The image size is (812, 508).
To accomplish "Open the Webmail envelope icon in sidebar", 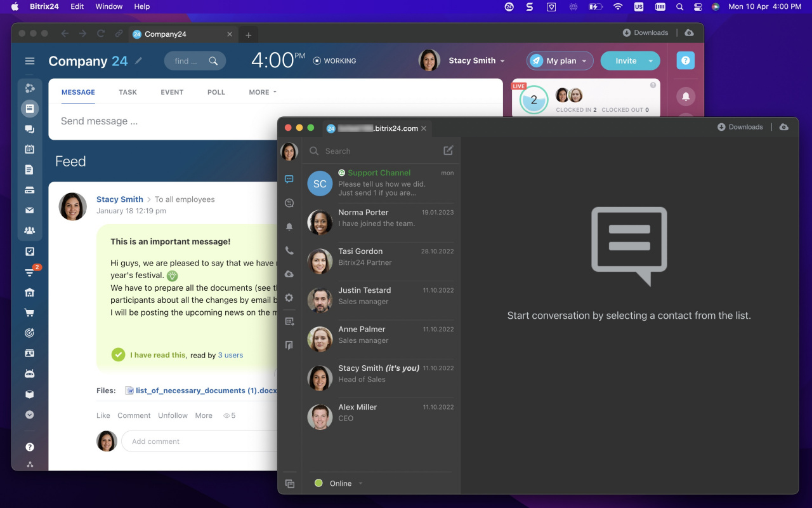I will click(30, 210).
